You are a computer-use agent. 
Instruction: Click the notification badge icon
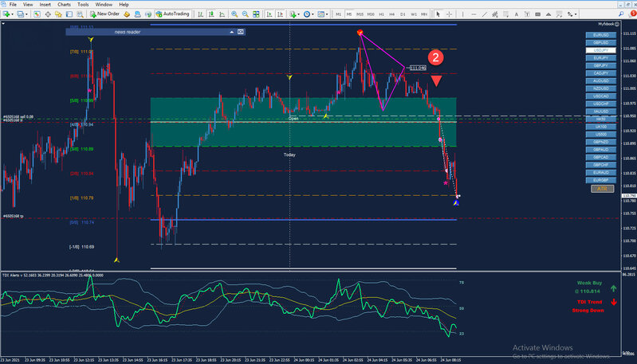pyautogui.click(x=632, y=14)
